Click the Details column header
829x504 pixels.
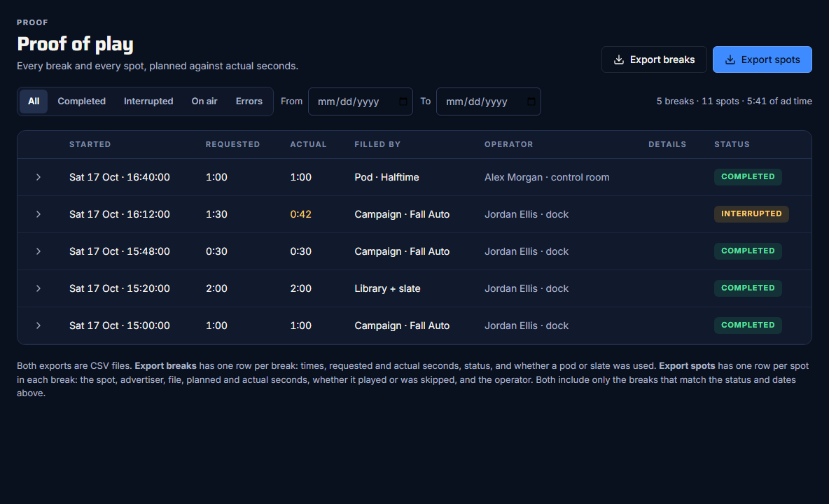point(667,144)
